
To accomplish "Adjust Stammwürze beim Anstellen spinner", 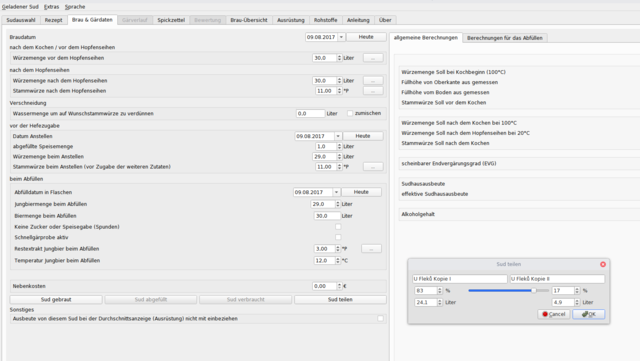I will tap(339, 167).
